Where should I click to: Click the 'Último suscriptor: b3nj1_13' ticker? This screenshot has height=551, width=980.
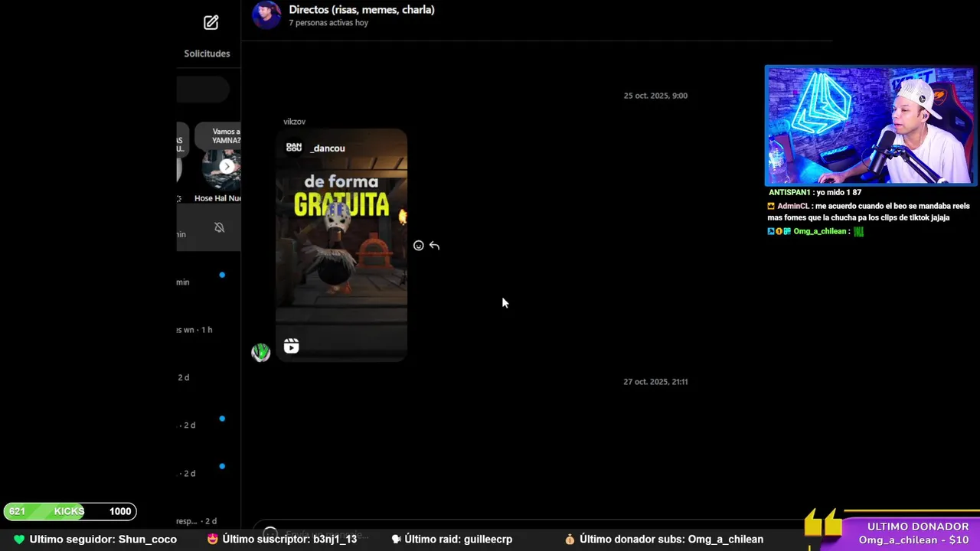283,540
